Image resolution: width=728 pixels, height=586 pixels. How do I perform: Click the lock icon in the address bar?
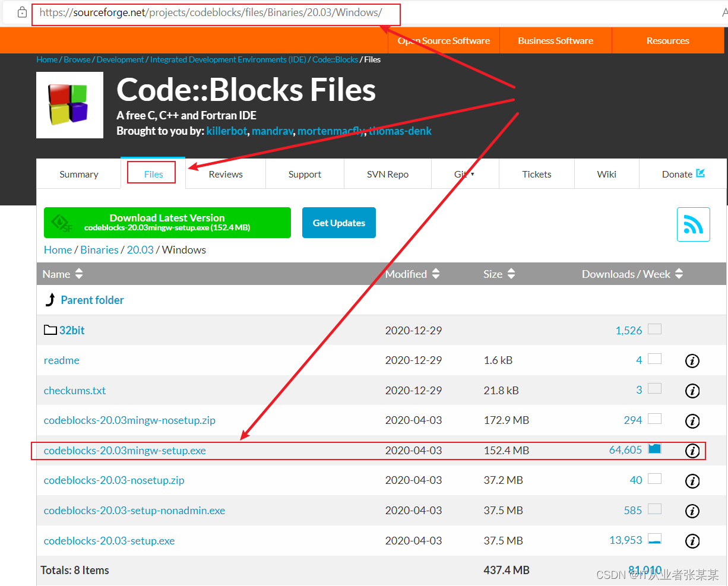(21, 12)
